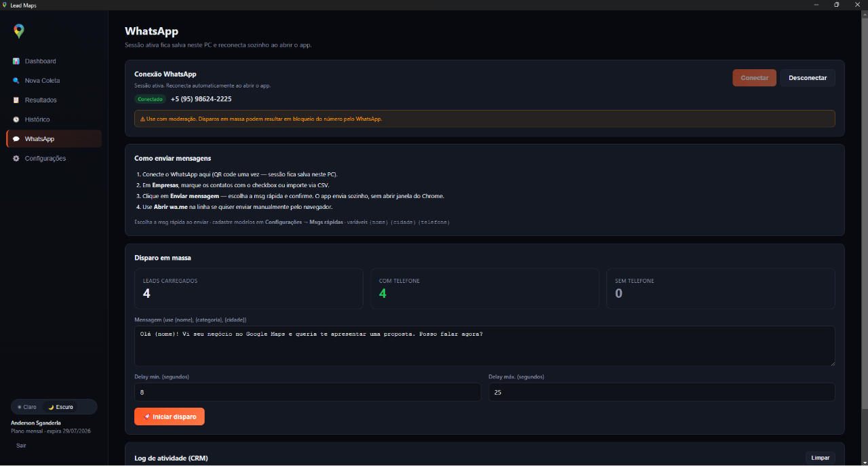Open the Dashboard page

pos(54,61)
